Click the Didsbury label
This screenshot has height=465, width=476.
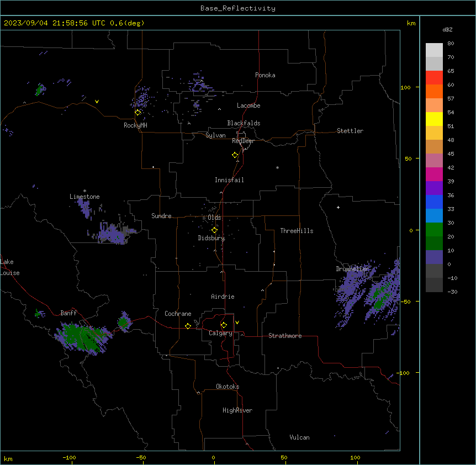click(x=211, y=238)
